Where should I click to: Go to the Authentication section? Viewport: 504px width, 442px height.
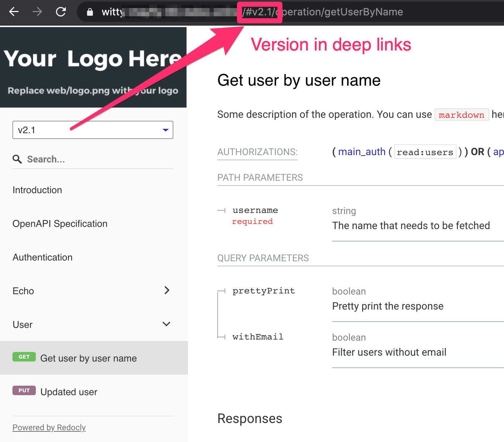tap(42, 257)
